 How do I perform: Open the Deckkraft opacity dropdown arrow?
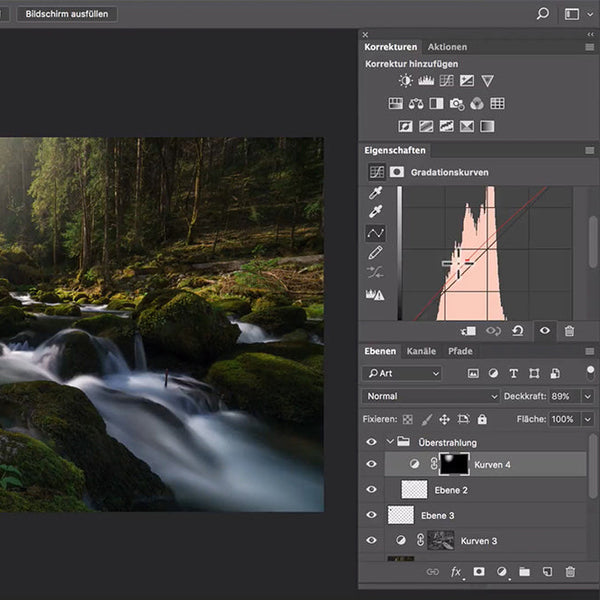588,396
